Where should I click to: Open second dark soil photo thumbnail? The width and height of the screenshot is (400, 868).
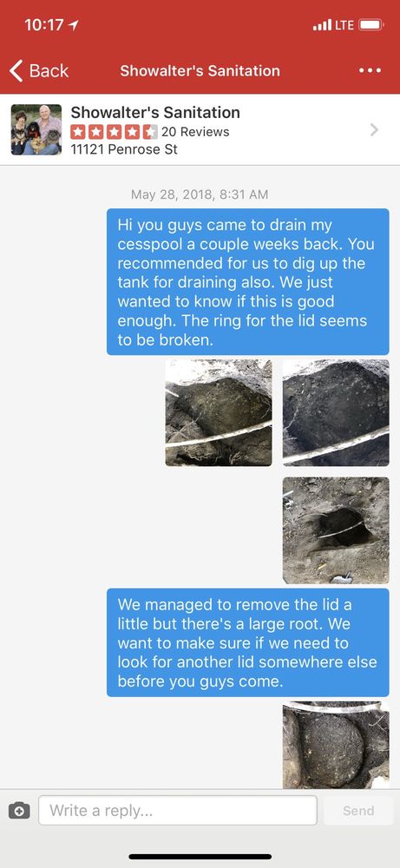pos(336,412)
